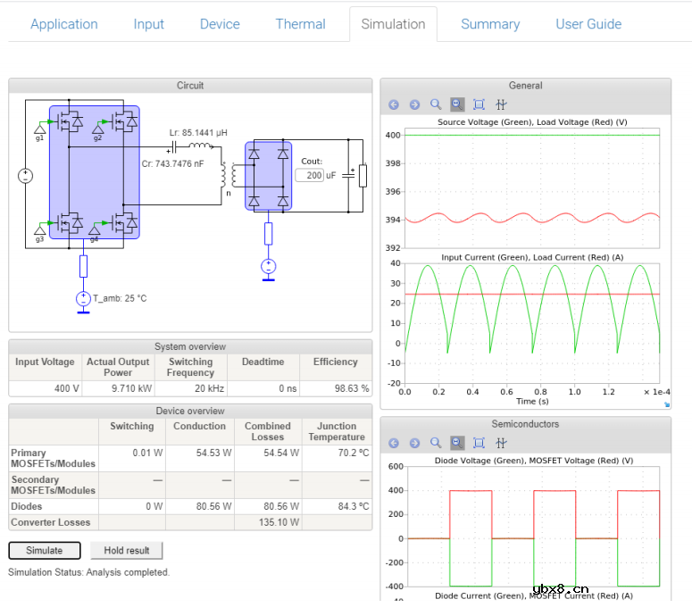Viewport: 692px width, 616px height.
Task: Click the previous view arrow in General plot
Action: [x=394, y=104]
